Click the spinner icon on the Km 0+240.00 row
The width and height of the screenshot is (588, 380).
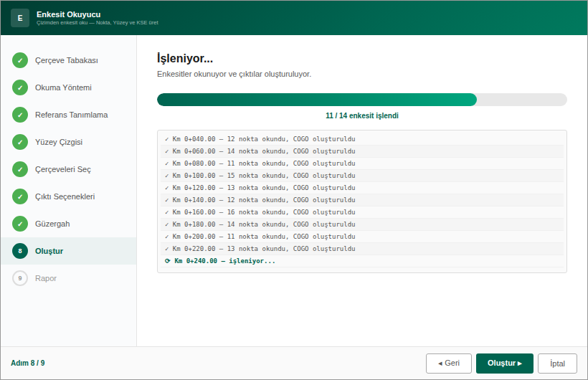167,261
